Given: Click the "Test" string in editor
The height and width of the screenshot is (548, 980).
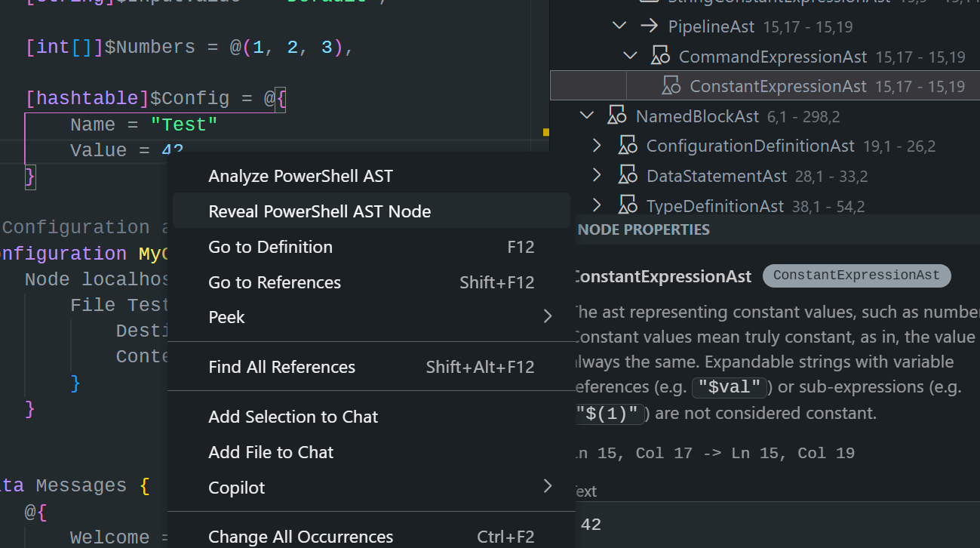Looking at the screenshot, I should [184, 125].
